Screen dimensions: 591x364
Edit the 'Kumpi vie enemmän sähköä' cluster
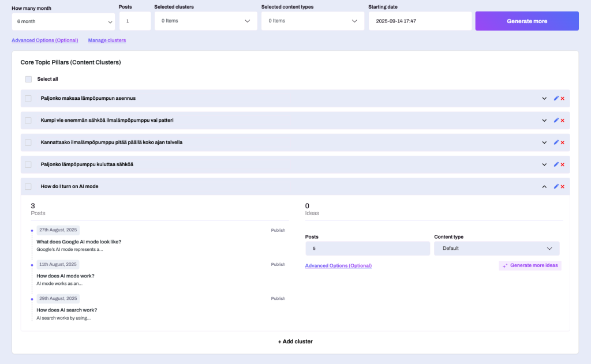click(x=556, y=120)
